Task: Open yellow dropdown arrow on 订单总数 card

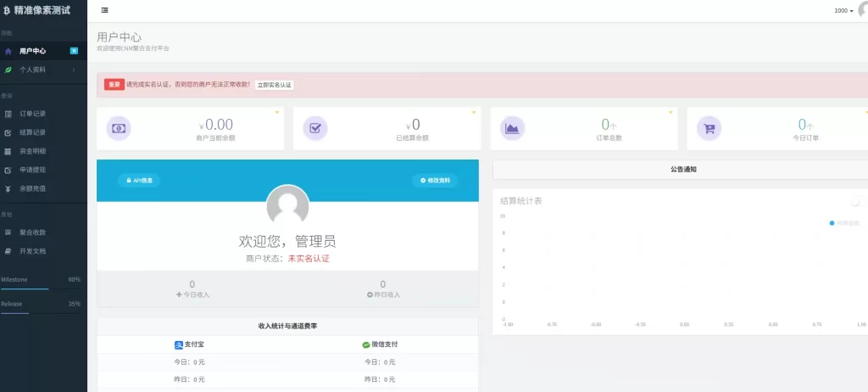Action: (x=670, y=113)
